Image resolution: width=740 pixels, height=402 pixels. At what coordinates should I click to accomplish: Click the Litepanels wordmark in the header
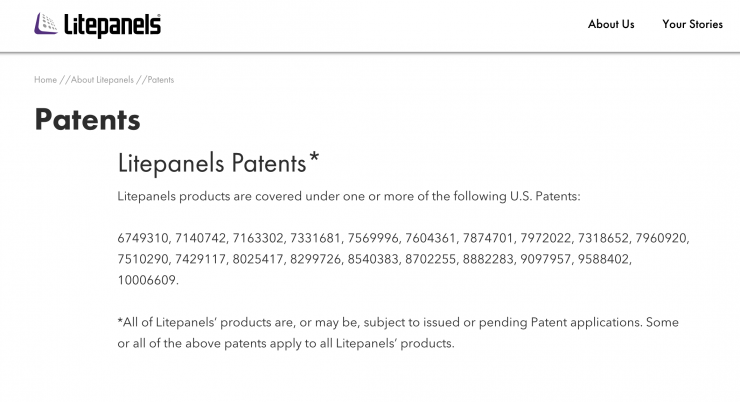pos(112,25)
